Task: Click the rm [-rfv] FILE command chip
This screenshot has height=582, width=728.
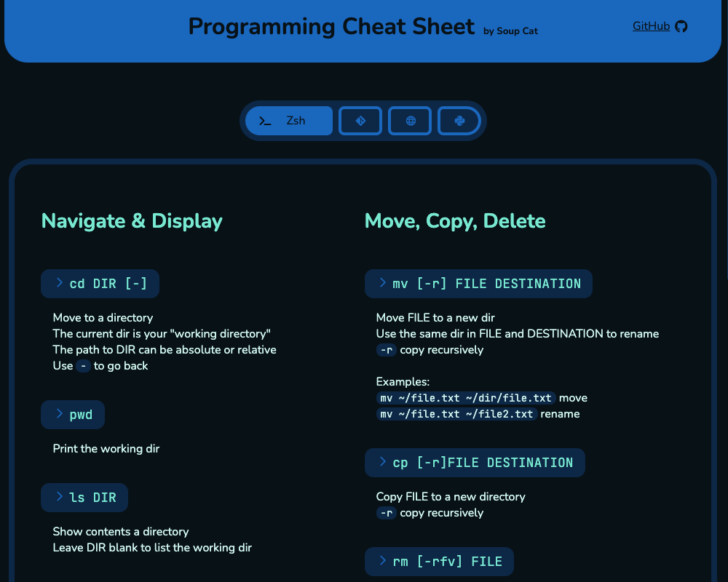Action: pos(439,561)
